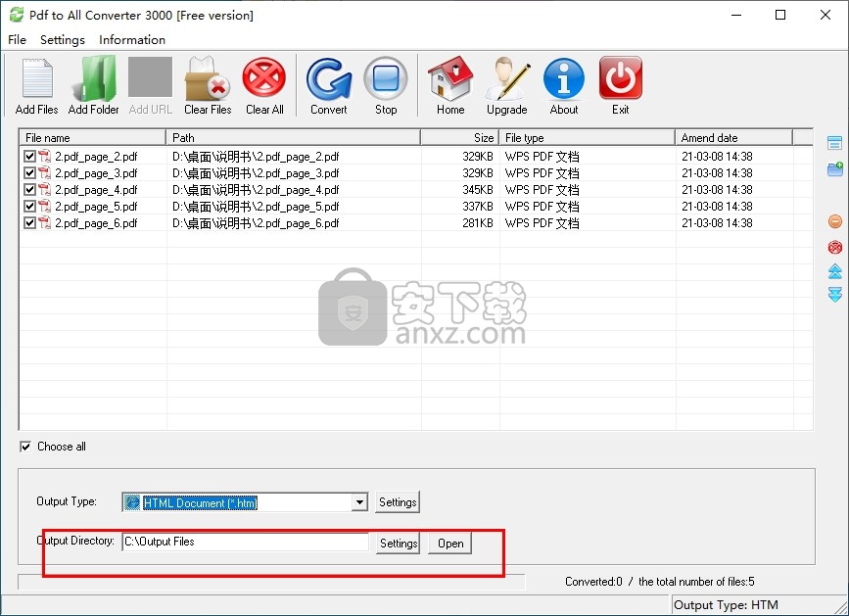Uncheck the 2.pdf_page_4.pdf checkbox
Screen dimensions: 849x616
tap(29, 189)
